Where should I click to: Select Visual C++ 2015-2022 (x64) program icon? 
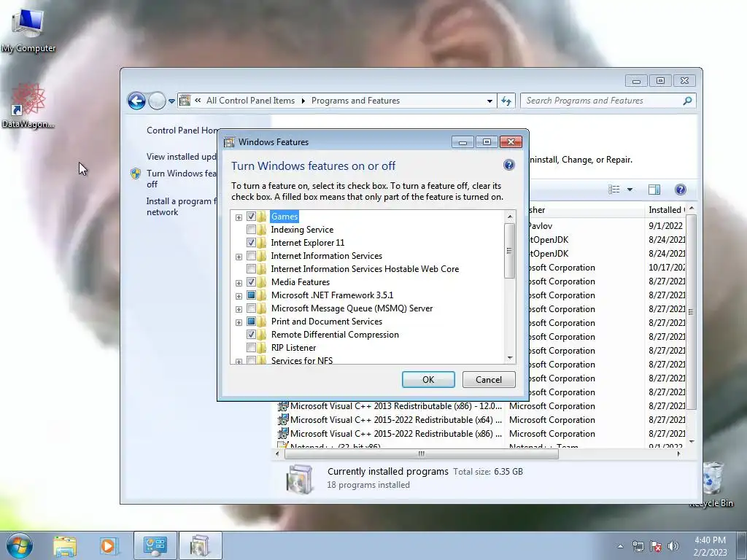tap(283, 420)
